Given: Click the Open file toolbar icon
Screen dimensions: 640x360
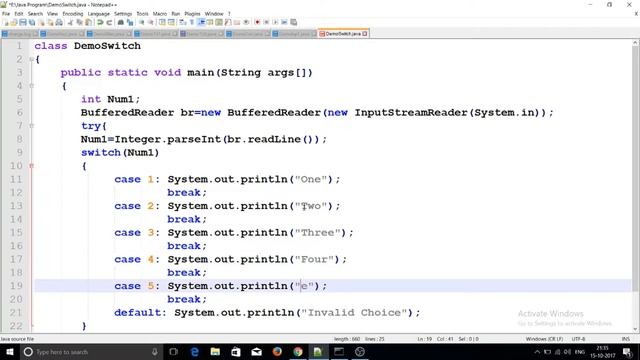Looking at the screenshot, I should (x=13, y=22).
